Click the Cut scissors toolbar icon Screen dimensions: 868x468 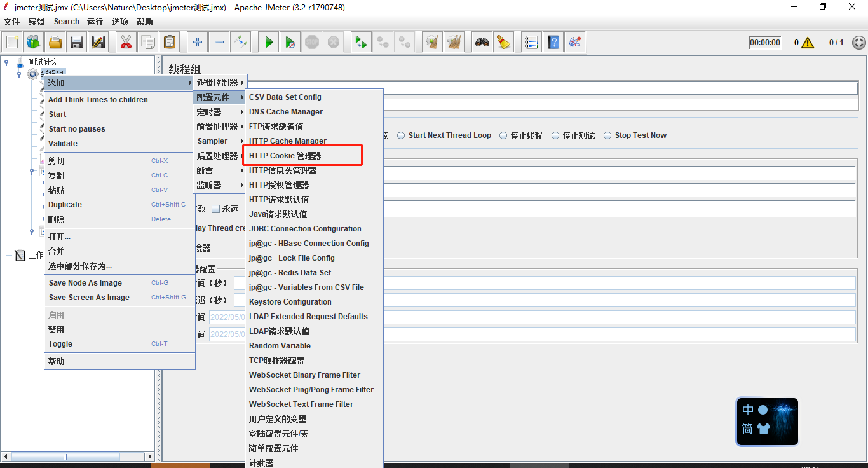(x=126, y=43)
